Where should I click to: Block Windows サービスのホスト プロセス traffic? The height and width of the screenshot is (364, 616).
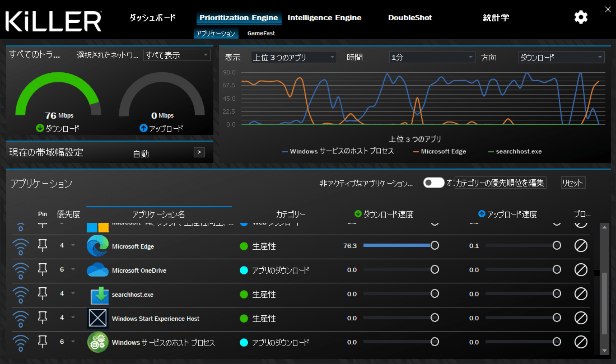(581, 342)
